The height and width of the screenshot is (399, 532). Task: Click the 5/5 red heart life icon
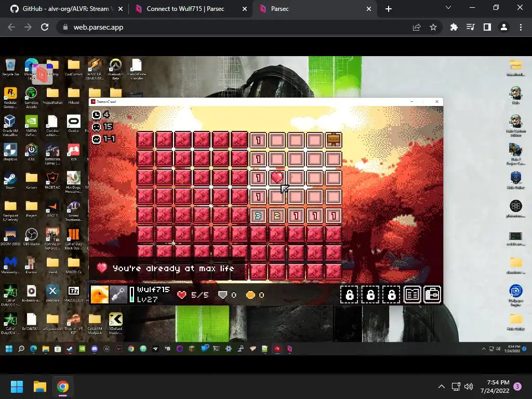pyautogui.click(x=182, y=295)
